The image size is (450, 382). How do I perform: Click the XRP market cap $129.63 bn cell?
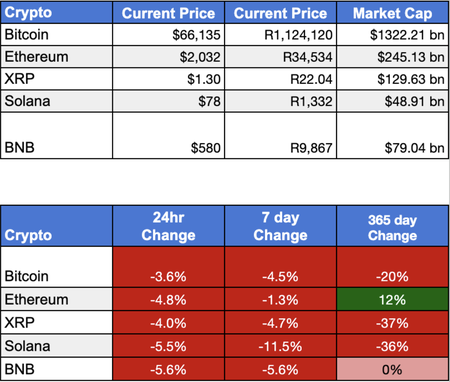tap(392, 79)
